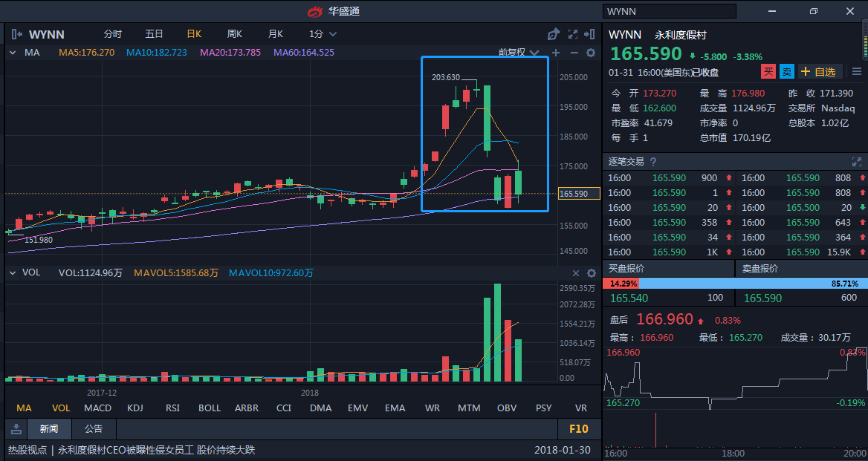The width and height of the screenshot is (868, 461).
Task: Click the right panel vertical scrollbar
Action: [865, 39]
